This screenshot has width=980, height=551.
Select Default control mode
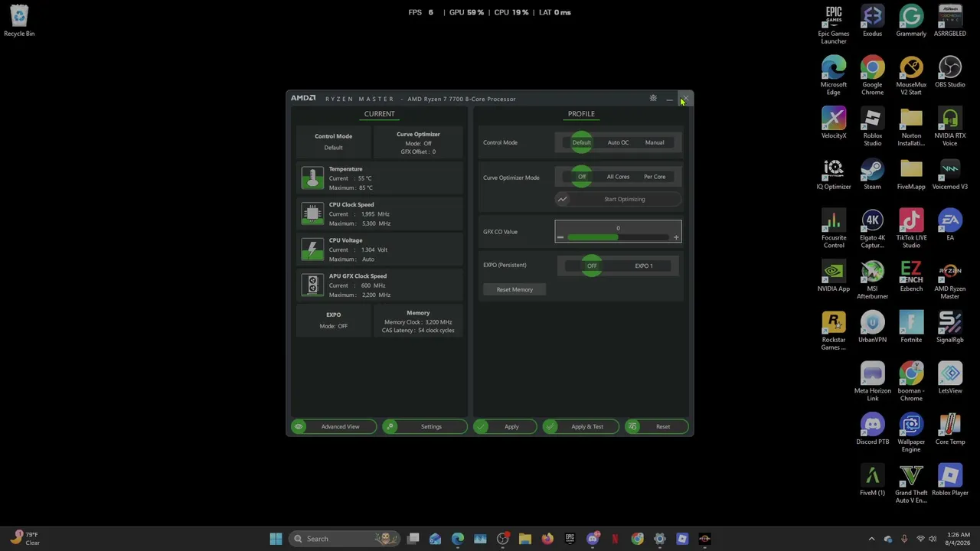click(x=581, y=142)
